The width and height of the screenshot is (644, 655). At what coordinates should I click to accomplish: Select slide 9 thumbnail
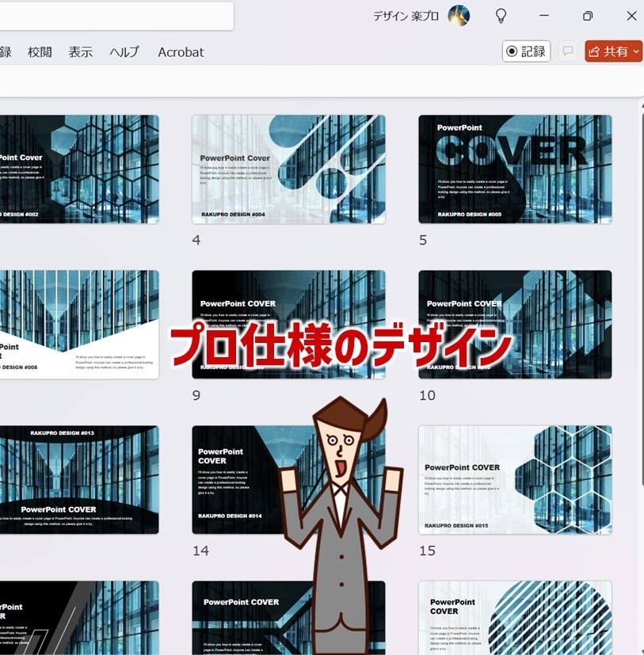pos(288,325)
